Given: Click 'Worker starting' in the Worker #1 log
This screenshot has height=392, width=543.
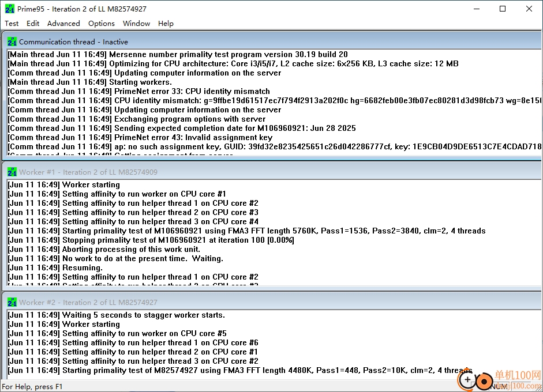Looking at the screenshot, I should 63,185.
